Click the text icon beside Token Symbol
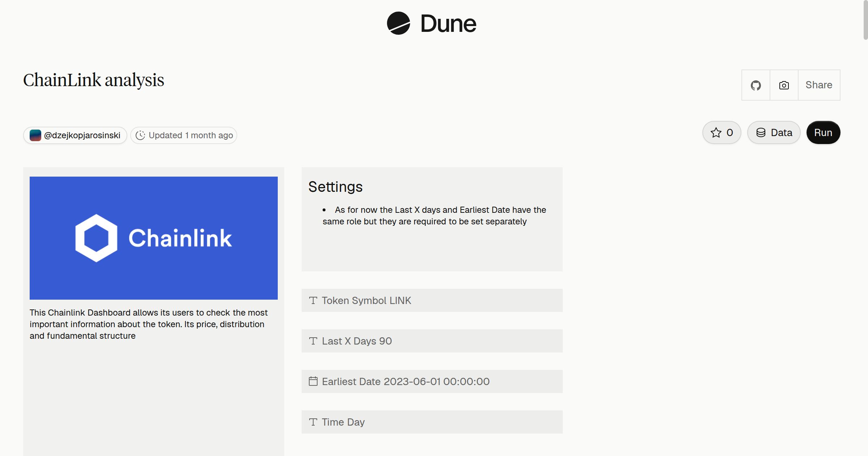The height and width of the screenshot is (456, 868). [313, 300]
